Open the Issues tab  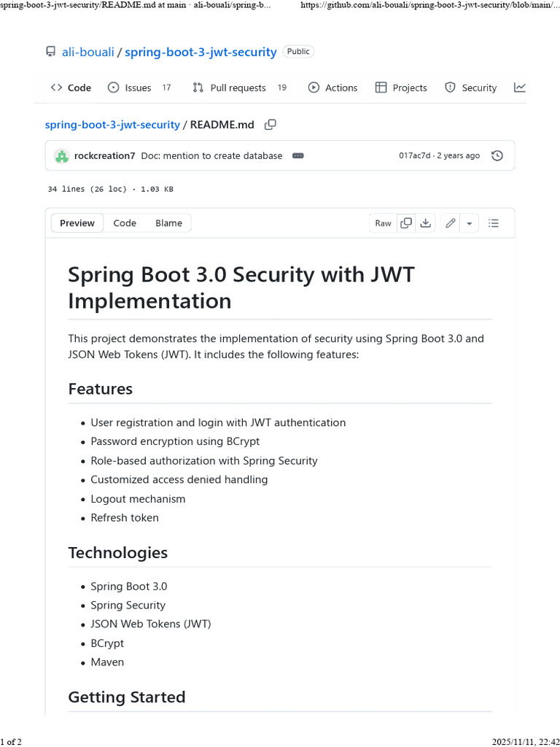coord(138,88)
